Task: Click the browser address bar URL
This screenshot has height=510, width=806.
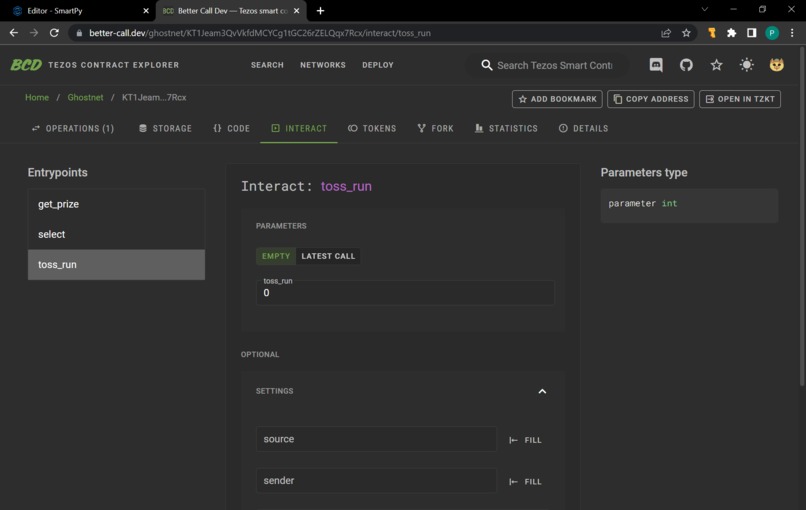Action: click(260, 33)
